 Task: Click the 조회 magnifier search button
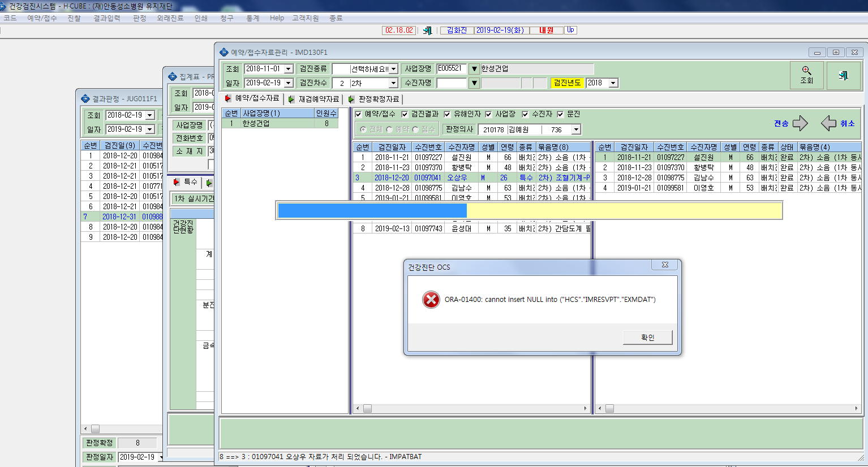[806, 75]
